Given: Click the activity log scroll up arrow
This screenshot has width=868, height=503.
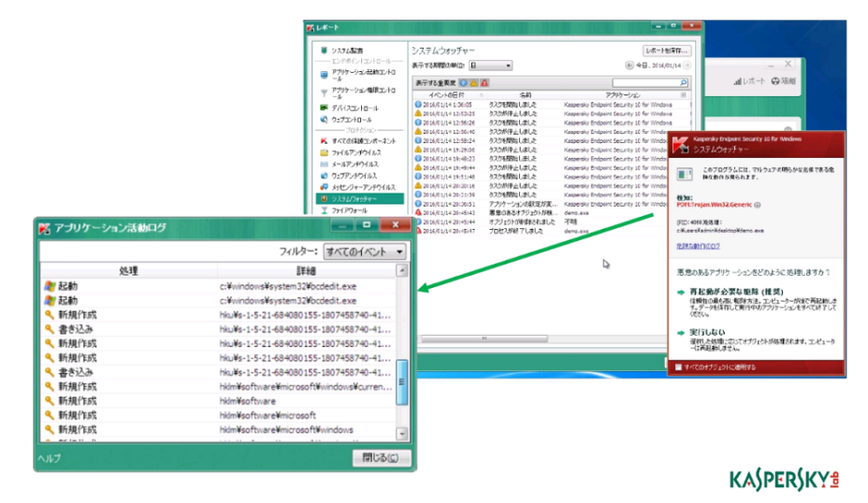Looking at the screenshot, I should (402, 270).
